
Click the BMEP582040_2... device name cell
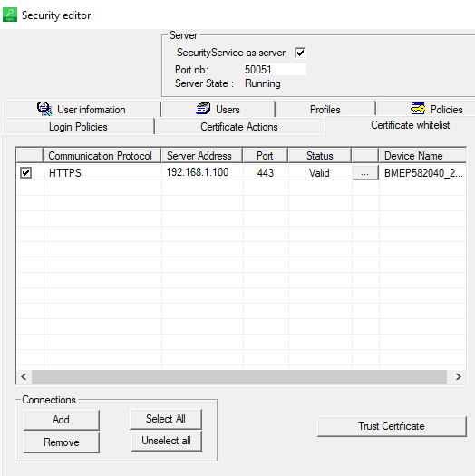pyautogui.click(x=422, y=173)
